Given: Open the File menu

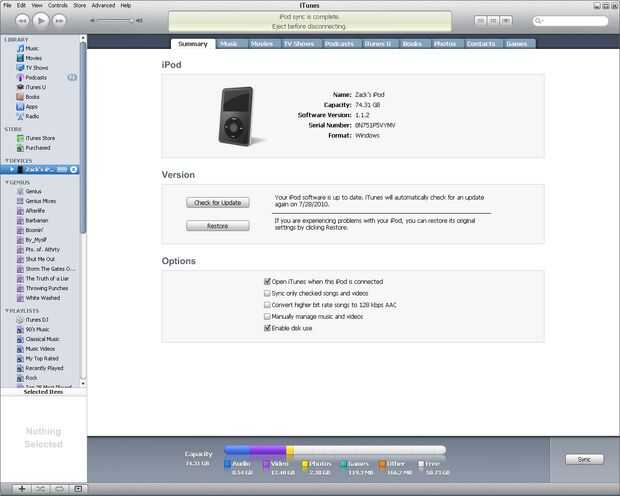Looking at the screenshot, I should pos(7,6).
